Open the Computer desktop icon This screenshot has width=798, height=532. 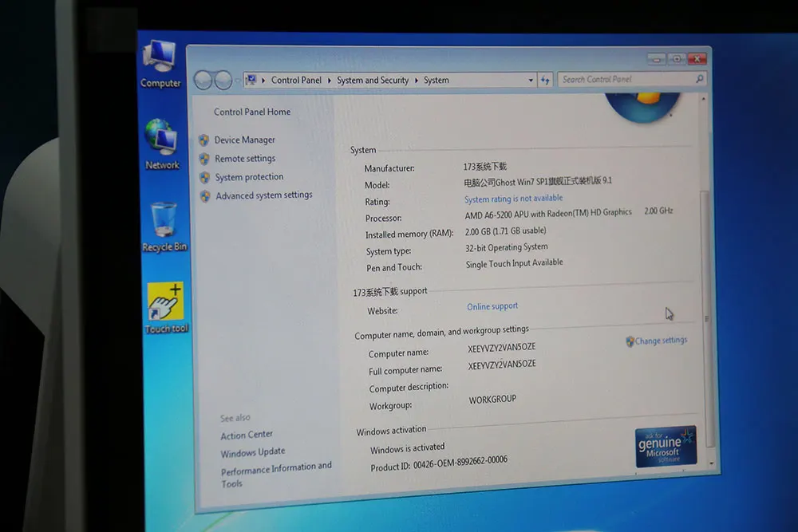[x=160, y=65]
